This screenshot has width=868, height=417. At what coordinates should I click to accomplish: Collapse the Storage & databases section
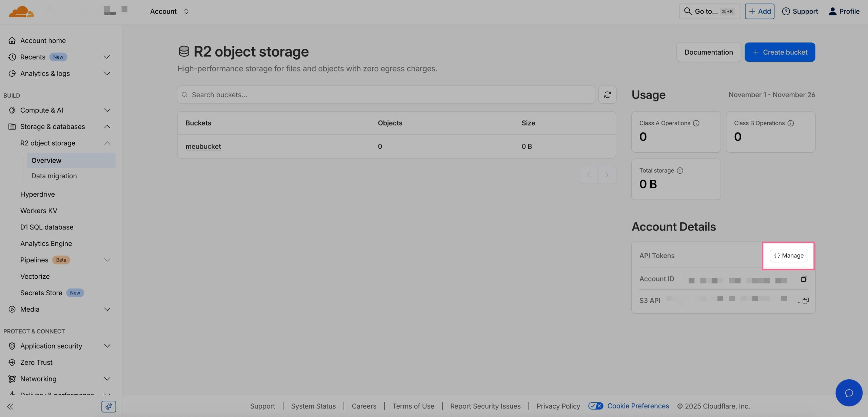click(x=107, y=127)
